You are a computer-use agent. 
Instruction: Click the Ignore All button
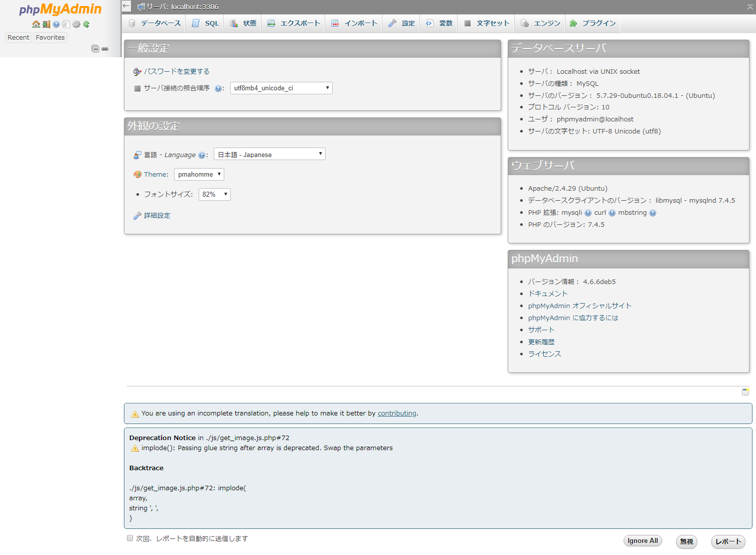point(643,541)
